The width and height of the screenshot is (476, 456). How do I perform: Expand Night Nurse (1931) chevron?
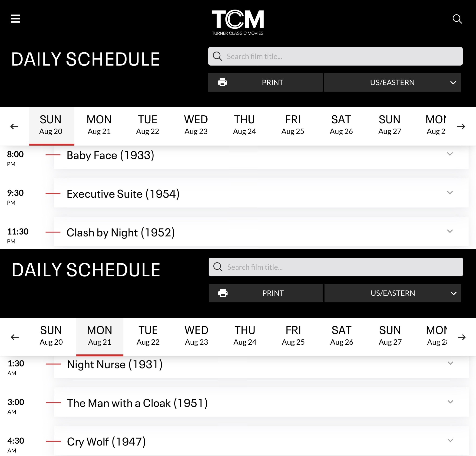450,363
